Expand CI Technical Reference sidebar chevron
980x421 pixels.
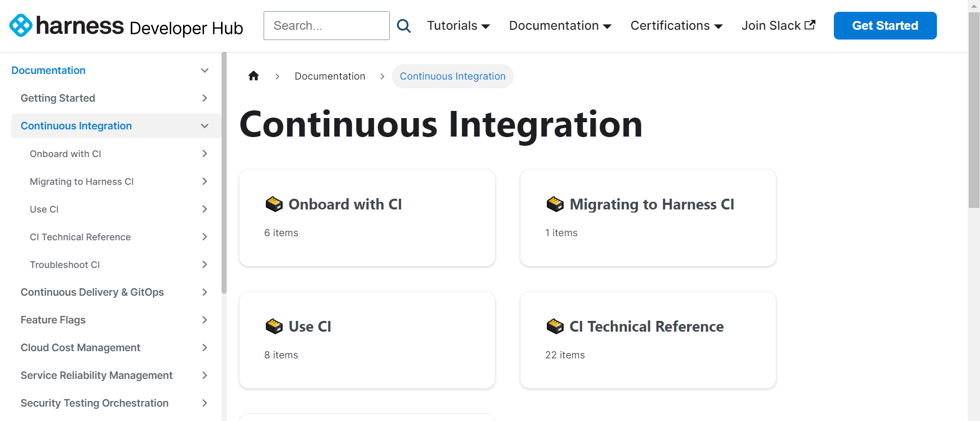click(x=205, y=237)
